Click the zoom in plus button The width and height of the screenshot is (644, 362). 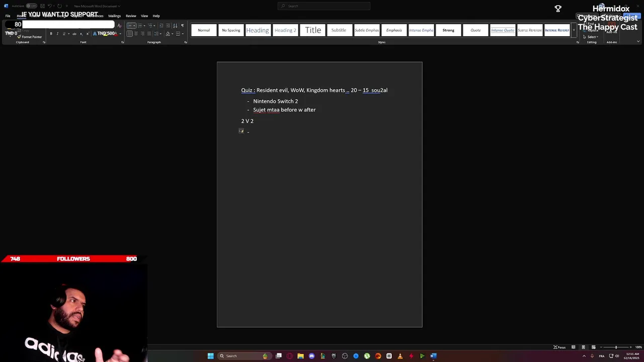(630, 347)
